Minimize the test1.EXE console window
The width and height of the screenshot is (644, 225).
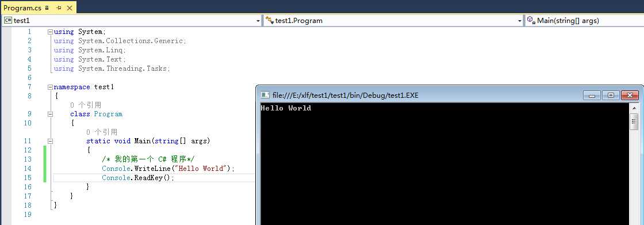tap(592, 96)
